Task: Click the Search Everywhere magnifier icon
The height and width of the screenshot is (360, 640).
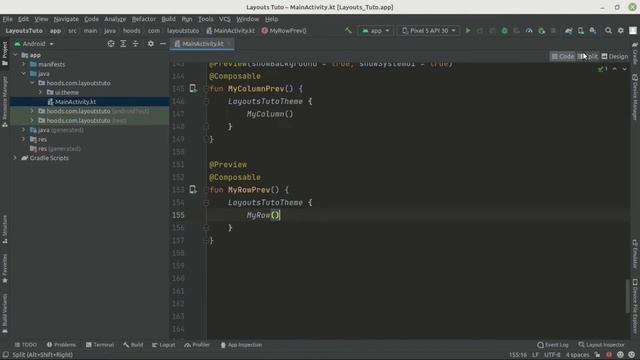Action: [608, 31]
